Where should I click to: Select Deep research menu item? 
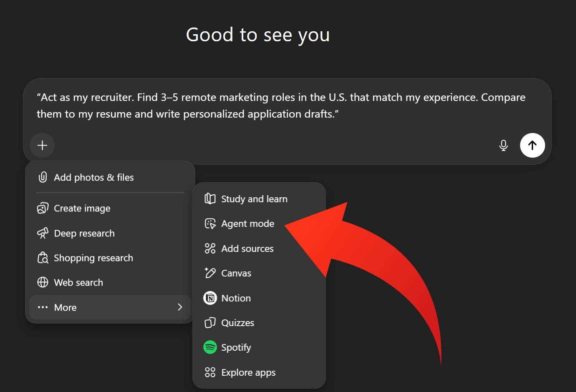click(x=84, y=233)
